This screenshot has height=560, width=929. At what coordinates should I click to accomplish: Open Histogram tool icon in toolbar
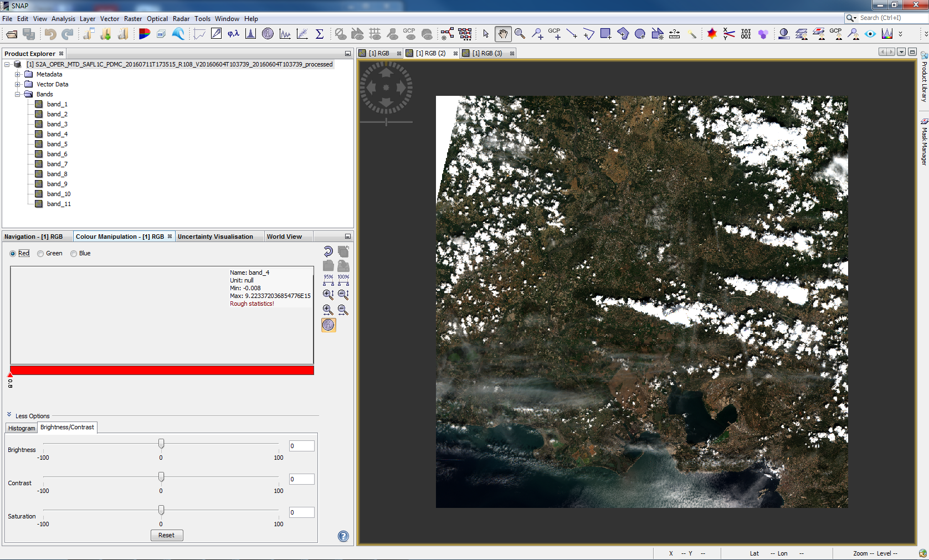point(250,34)
